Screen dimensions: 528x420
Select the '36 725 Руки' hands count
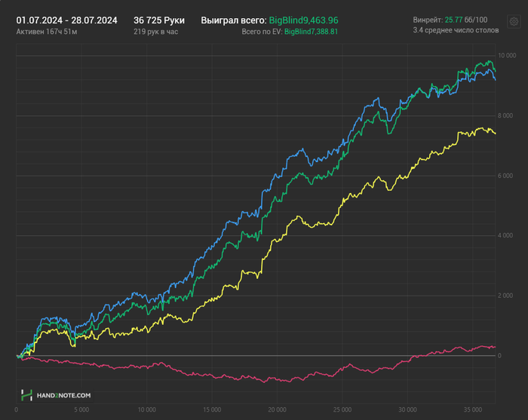click(x=159, y=20)
